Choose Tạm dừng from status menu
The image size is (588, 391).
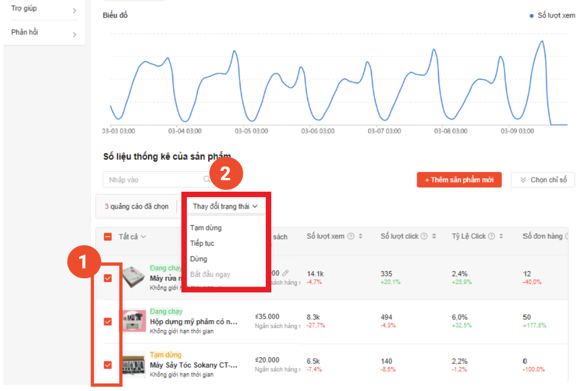pos(206,227)
